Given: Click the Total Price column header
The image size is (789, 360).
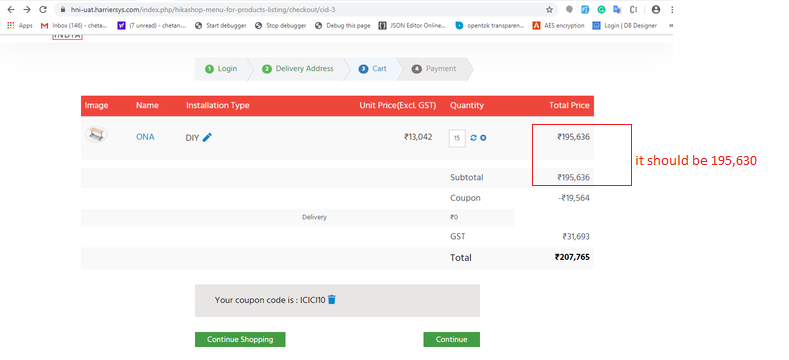Looking at the screenshot, I should (569, 105).
